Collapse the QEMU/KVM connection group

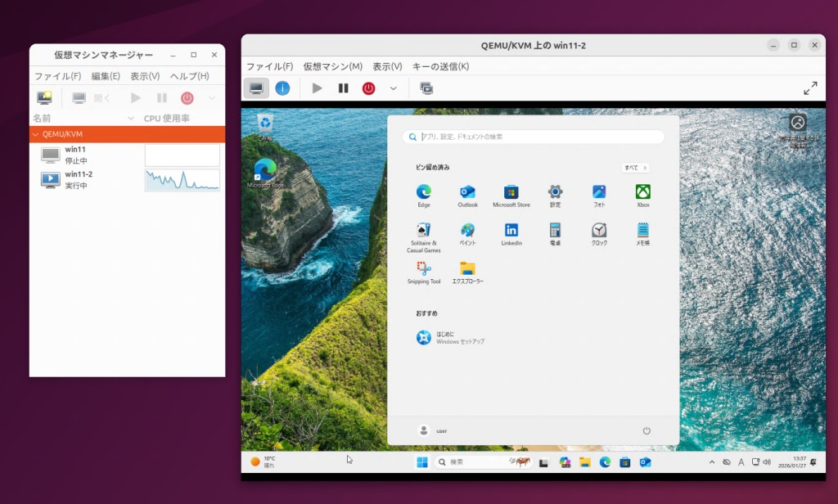click(x=35, y=134)
